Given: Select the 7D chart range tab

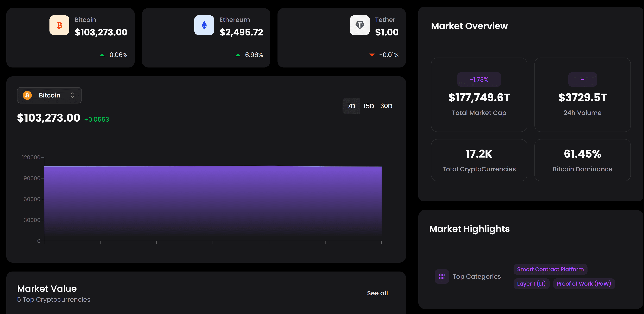Looking at the screenshot, I should click(351, 106).
